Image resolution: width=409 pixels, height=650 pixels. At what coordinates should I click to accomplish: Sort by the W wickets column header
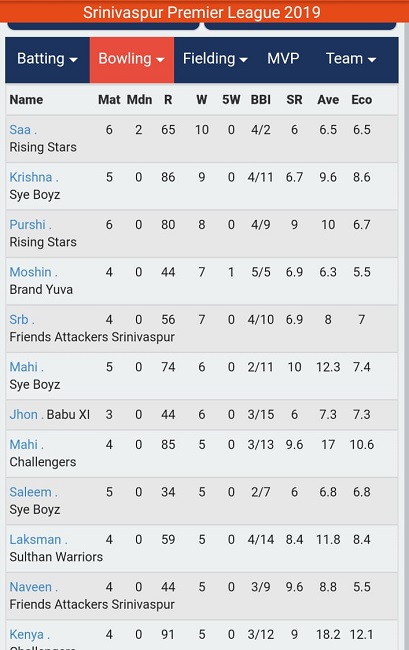pyautogui.click(x=202, y=100)
